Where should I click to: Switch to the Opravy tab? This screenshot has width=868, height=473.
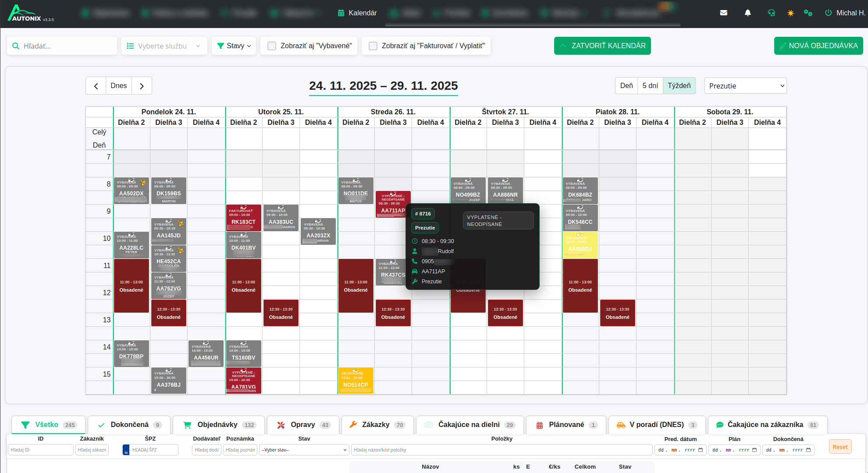click(302, 424)
